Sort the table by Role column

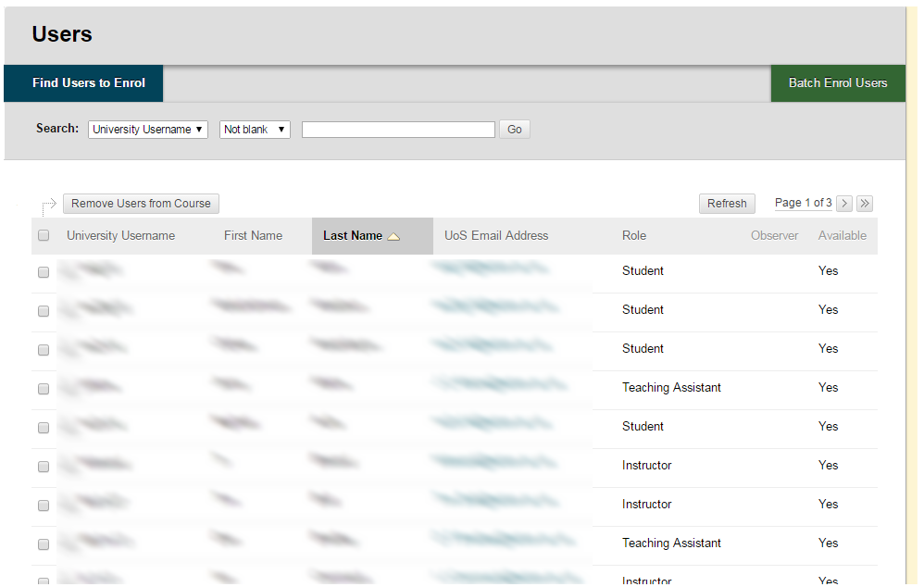tap(634, 236)
